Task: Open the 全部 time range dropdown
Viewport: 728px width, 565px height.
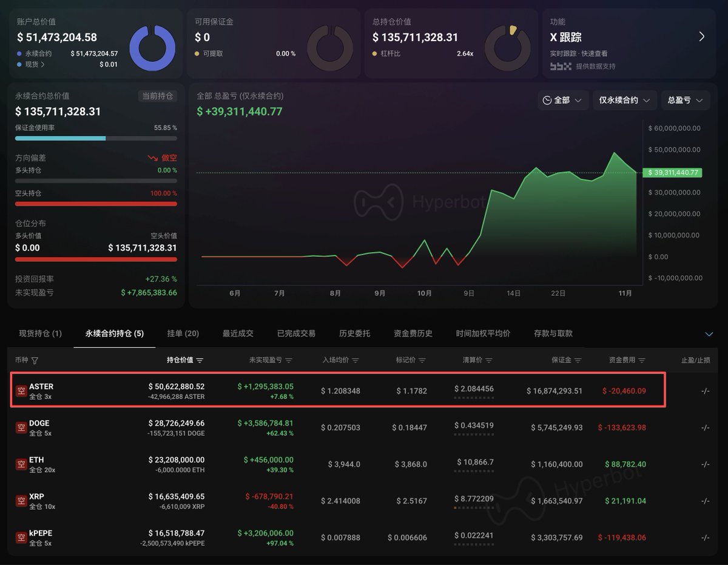Action: coord(563,100)
